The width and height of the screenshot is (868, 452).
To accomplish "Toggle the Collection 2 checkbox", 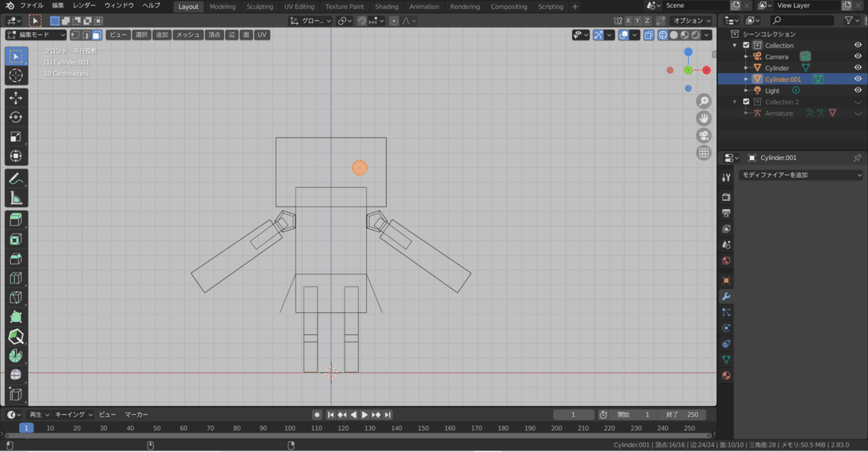I will tap(746, 102).
